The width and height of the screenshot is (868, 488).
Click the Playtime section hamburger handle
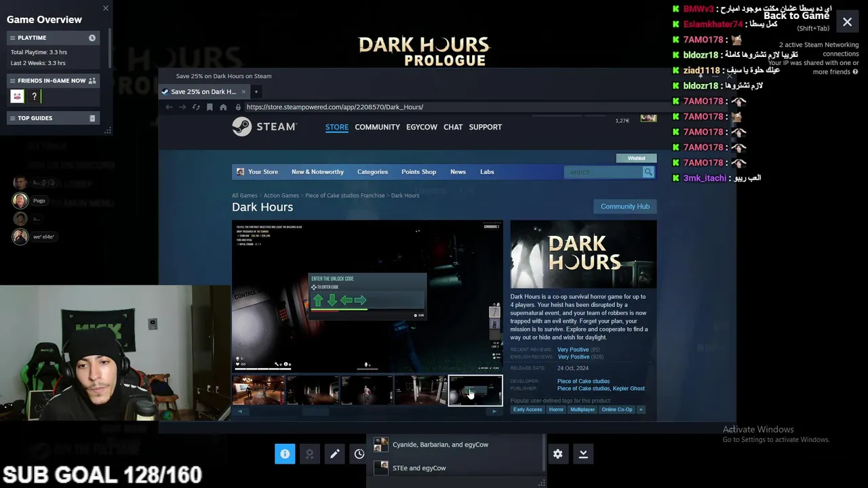point(12,38)
